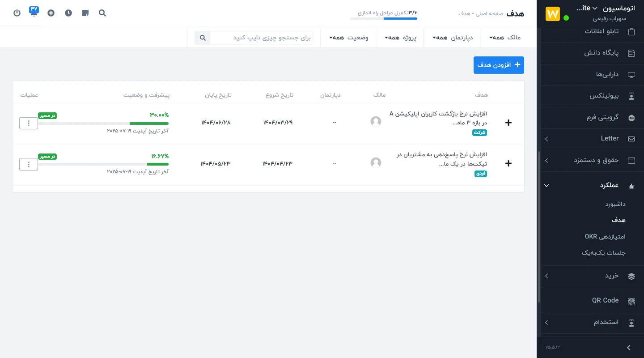The width and height of the screenshot is (644, 358).
Task: Open تابلو اعلانات menu item
Action: point(602,31)
